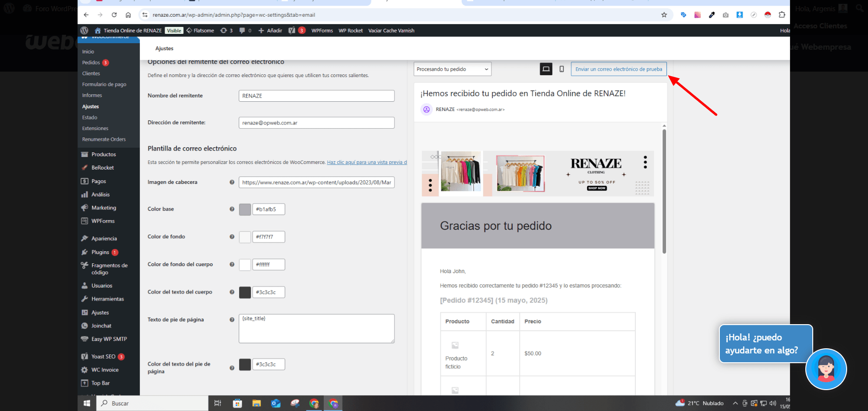This screenshot has height=411, width=868.
Task: Open Usuarios in the sidebar
Action: pos(102,286)
